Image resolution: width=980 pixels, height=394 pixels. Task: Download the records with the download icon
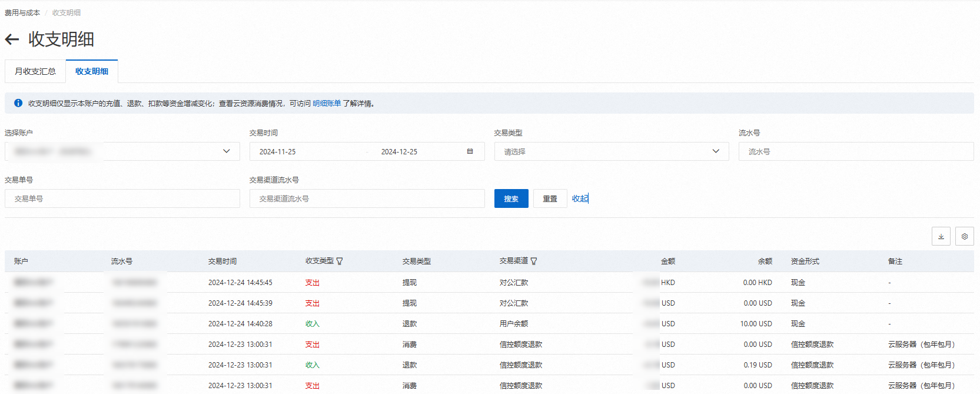tap(941, 236)
